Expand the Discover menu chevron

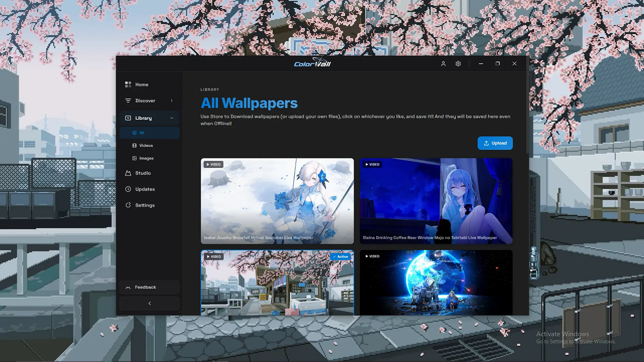[172, 101]
